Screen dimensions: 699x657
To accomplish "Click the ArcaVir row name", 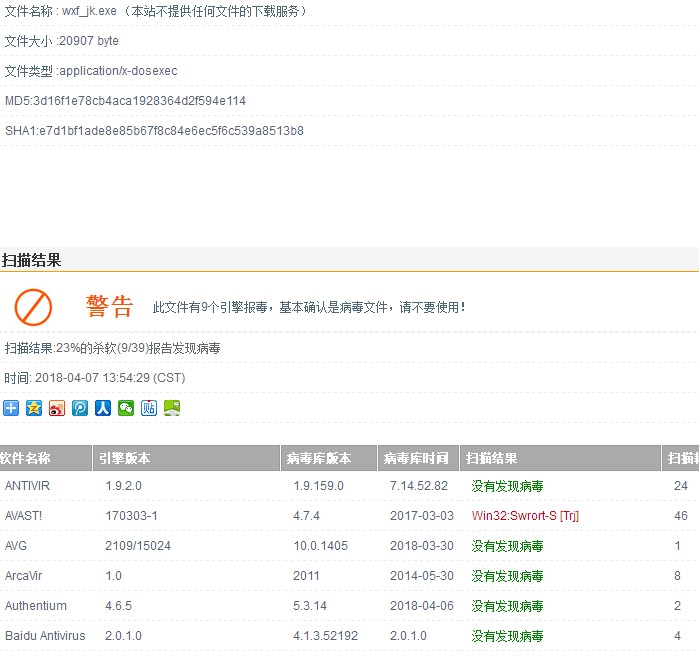I will coord(23,575).
